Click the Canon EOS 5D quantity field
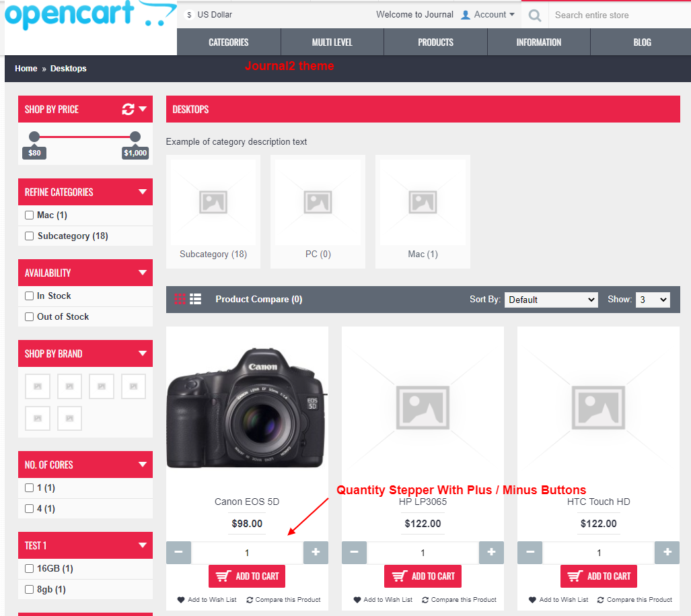The width and height of the screenshot is (691, 616). 247,553
